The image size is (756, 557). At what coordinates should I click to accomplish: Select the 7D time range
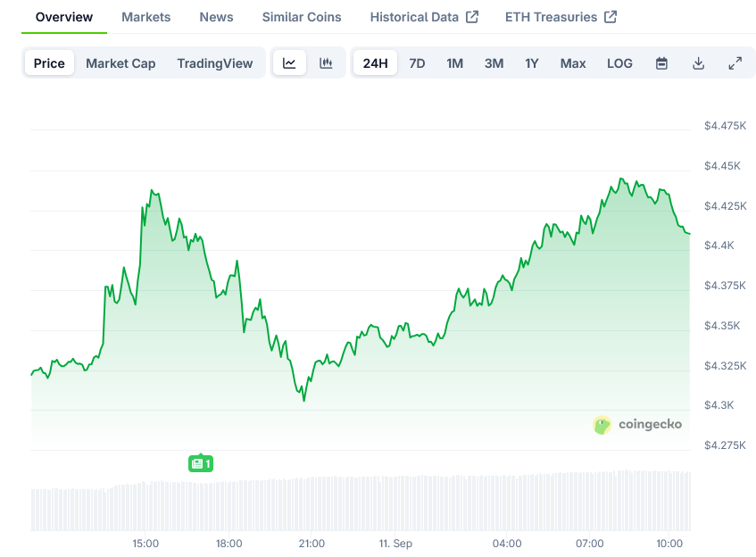point(417,63)
